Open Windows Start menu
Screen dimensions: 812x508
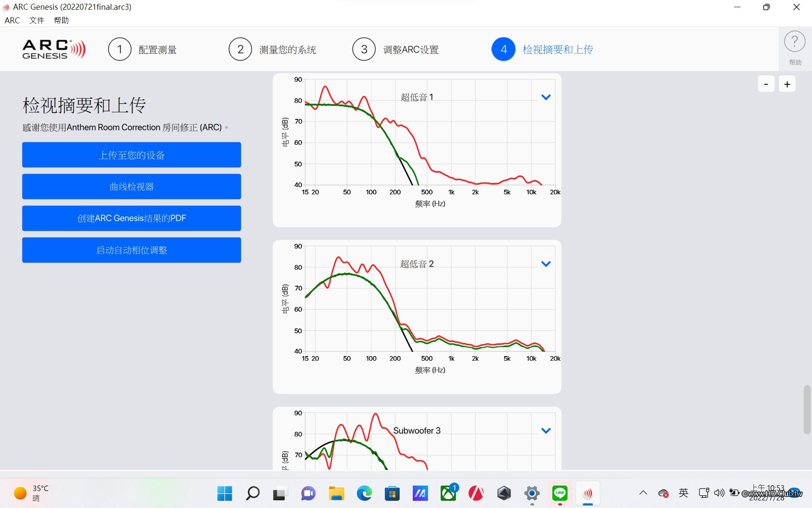click(x=225, y=493)
